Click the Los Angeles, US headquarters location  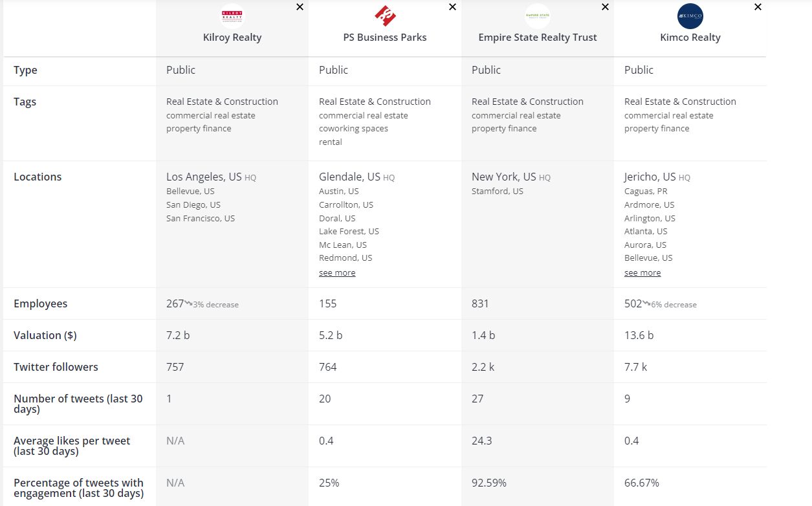point(204,177)
